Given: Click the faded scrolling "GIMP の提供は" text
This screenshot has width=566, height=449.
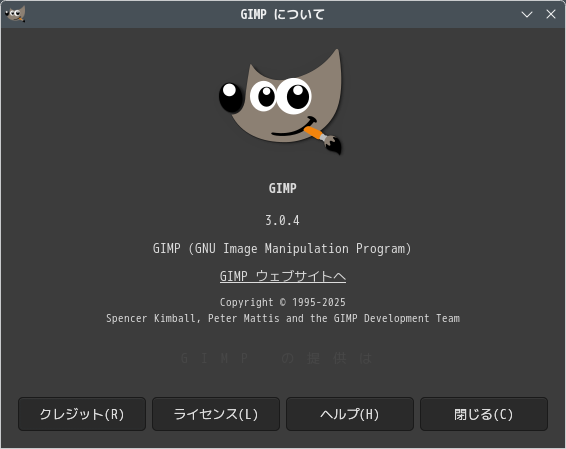Looking at the screenshot, I should point(276,358).
